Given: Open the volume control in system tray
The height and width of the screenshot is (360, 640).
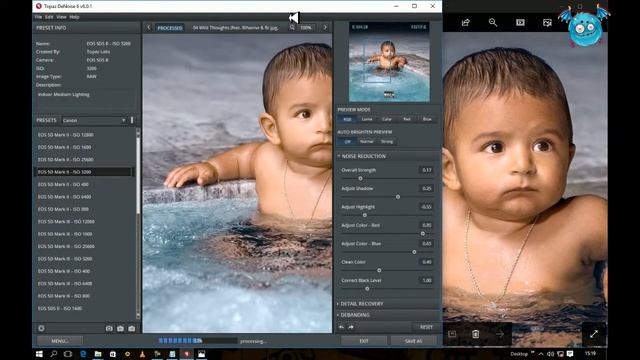Looking at the screenshot, I should tap(550, 354).
